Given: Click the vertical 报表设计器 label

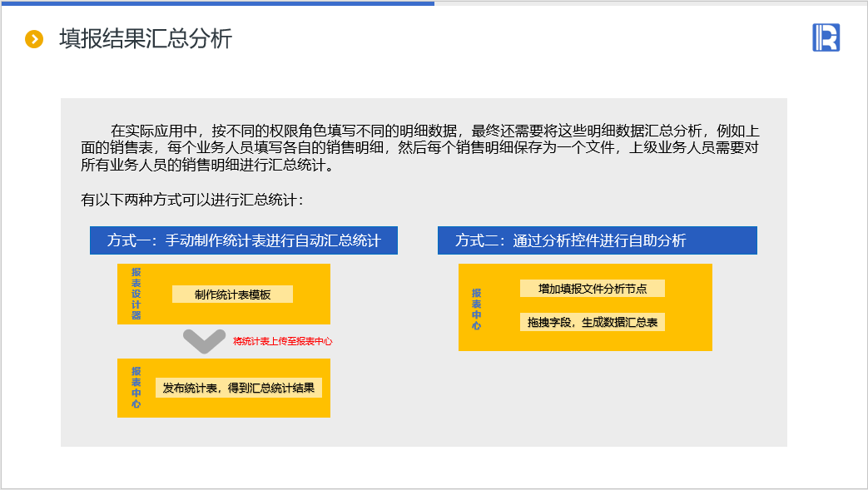Looking at the screenshot, I should (x=136, y=294).
